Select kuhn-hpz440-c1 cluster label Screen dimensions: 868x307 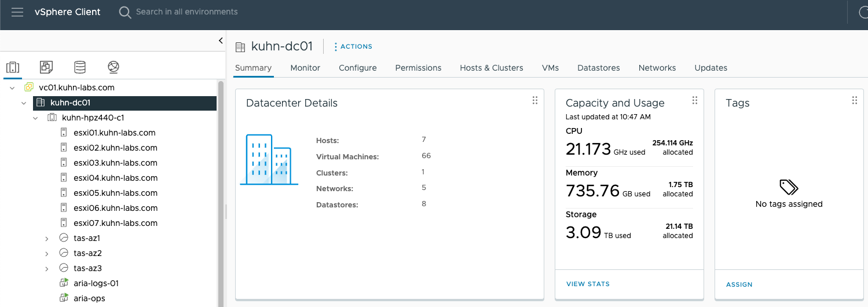(x=93, y=118)
